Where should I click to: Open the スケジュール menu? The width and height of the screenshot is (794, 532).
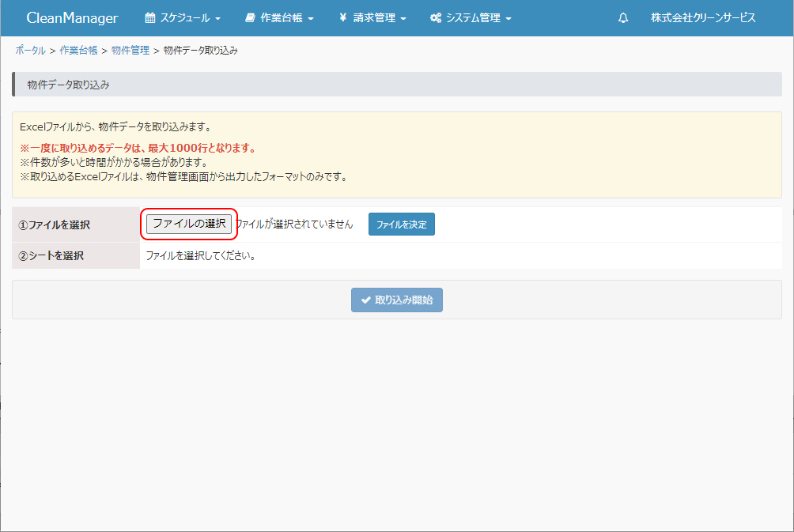coord(183,17)
